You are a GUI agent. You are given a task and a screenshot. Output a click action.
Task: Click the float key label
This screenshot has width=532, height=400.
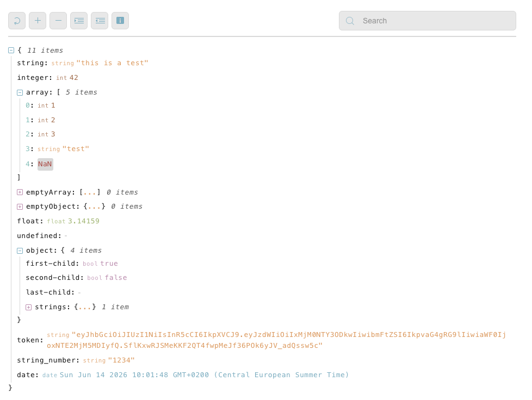tap(30, 221)
